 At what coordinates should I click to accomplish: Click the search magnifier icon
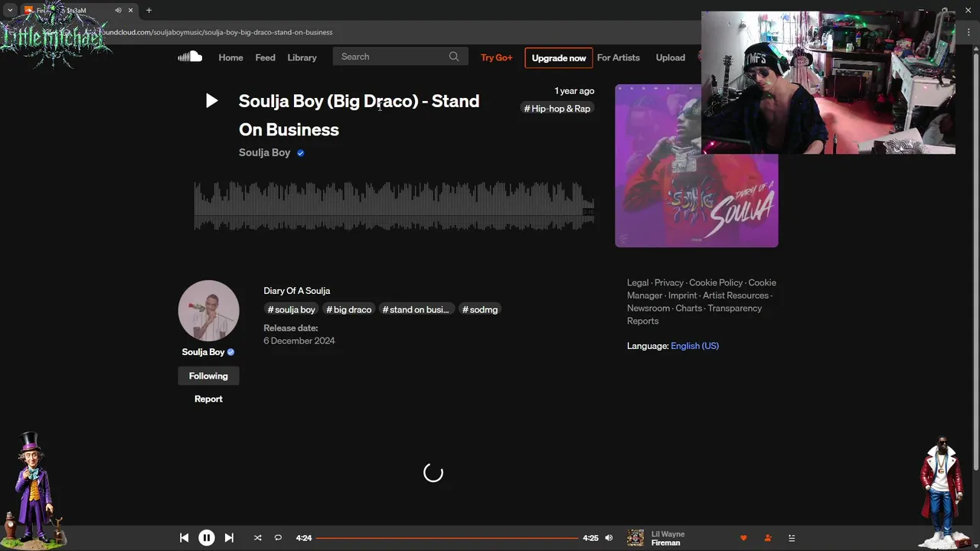tap(454, 57)
